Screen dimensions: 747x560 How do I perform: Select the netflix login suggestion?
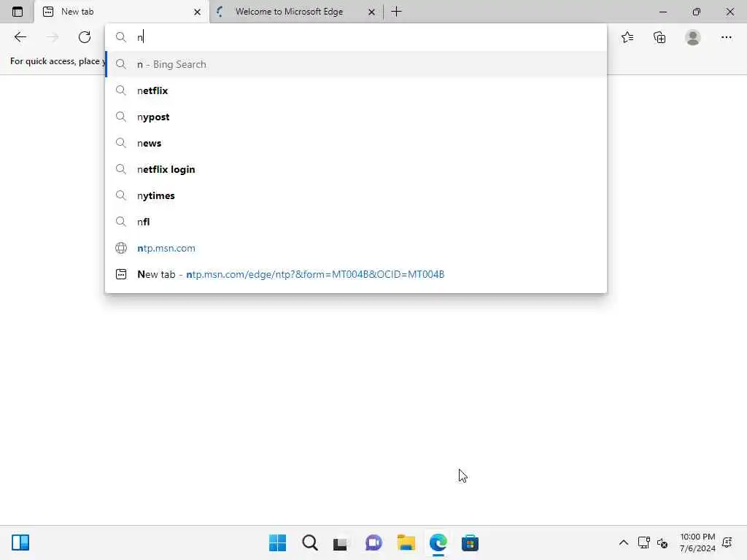[356, 169]
